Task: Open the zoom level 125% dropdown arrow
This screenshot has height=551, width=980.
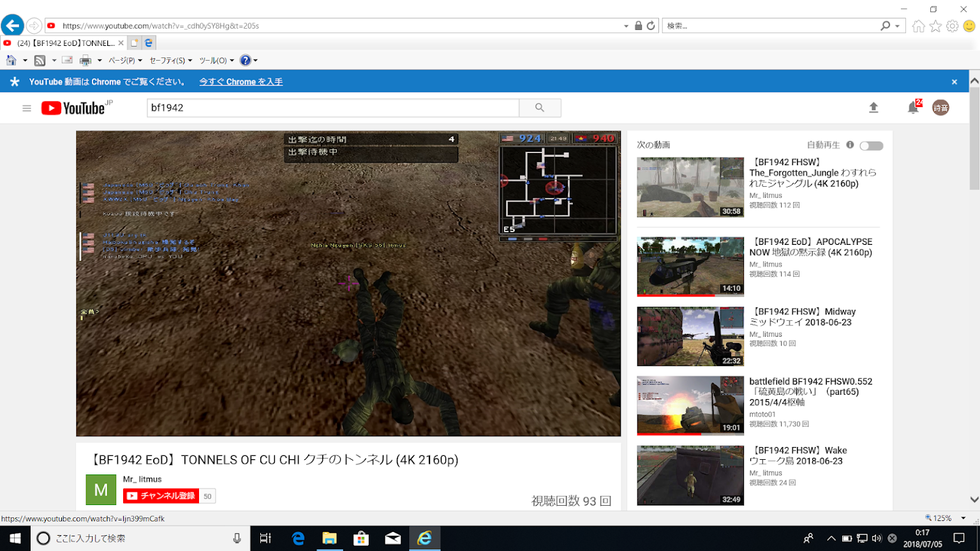Action: (x=963, y=518)
